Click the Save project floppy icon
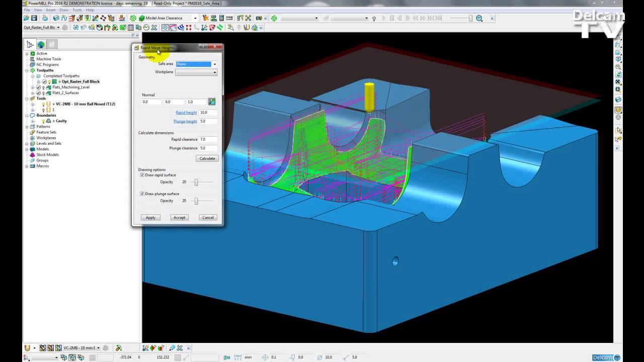This screenshot has width=644, height=362. click(x=34, y=18)
